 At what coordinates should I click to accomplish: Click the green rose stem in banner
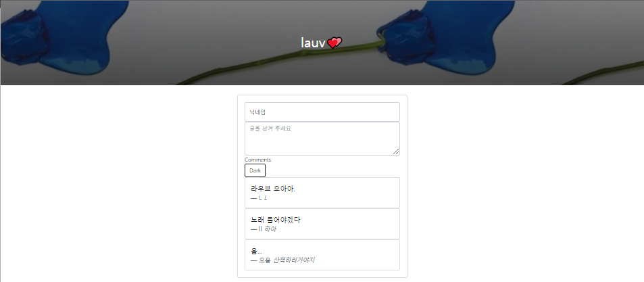click(x=279, y=62)
